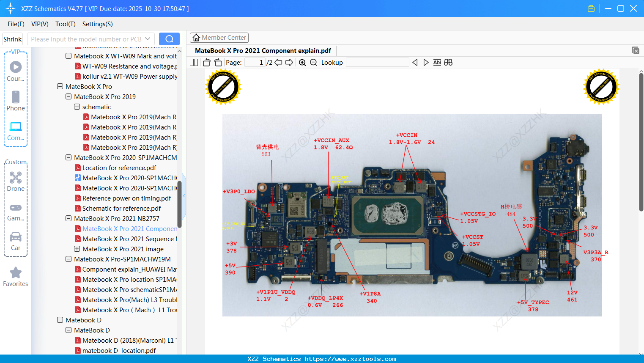The height and width of the screenshot is (363, 644).
Task: Open the Tool(T) menu
Action: (66, 24)
